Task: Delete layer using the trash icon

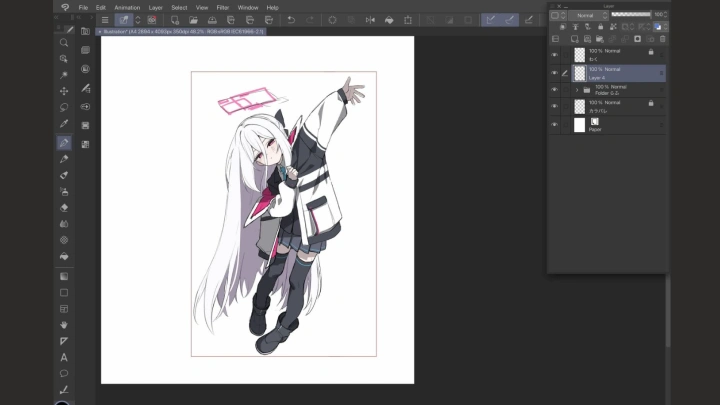Action: (x=661, y=38)
